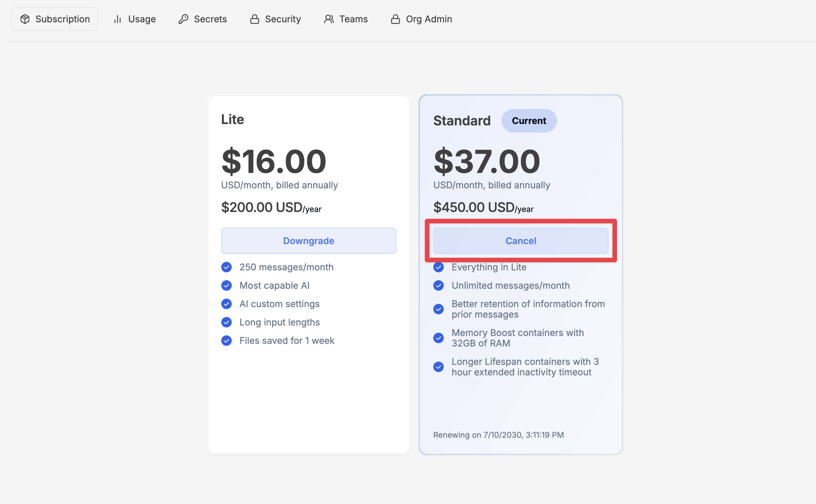Click the Usage bar chart icon
This screenshot has height=504, width=816.
point(118,19)
